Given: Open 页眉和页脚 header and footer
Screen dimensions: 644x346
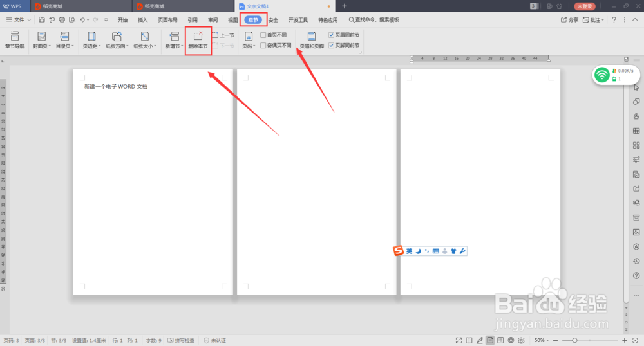Looking at the screenshot, I should click(312, 40).
